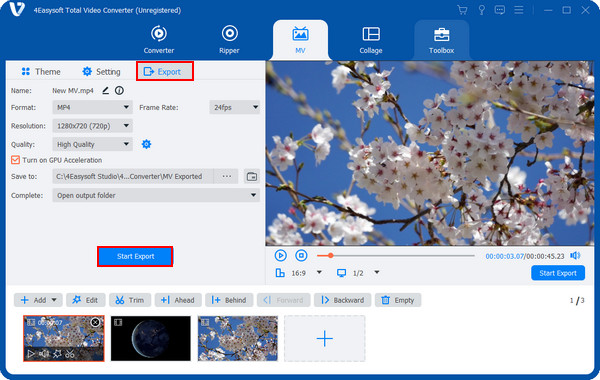The height and width of the screenshot is (380, 600).
Task: Click the Add button
Action: click(x=33, y=300)
